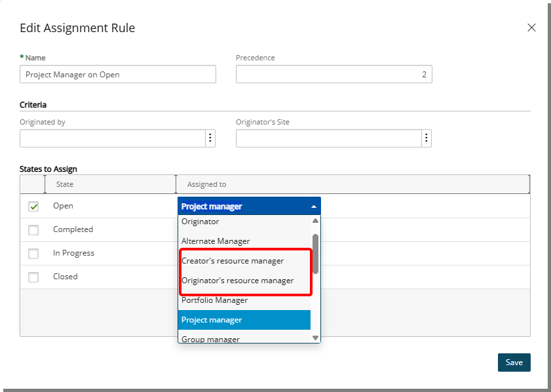Uncheck the Open state checkbox
551x392 pixels.
point(32,205)
